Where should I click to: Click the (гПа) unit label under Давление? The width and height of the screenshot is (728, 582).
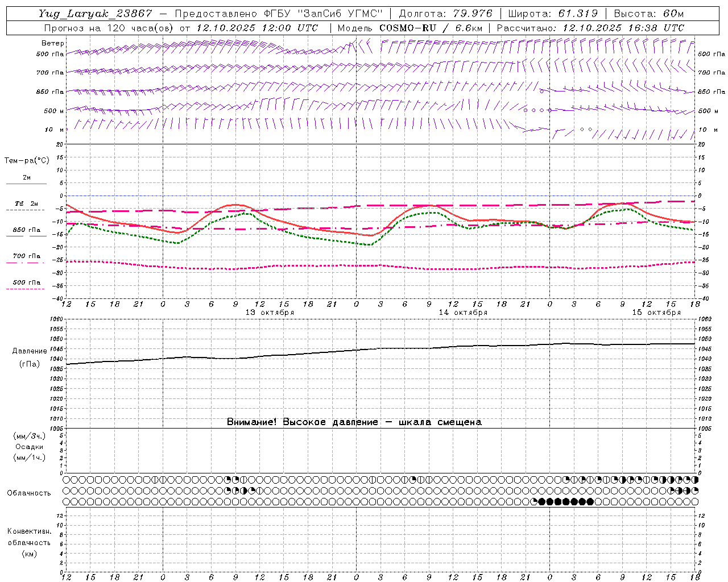point(30,364)
